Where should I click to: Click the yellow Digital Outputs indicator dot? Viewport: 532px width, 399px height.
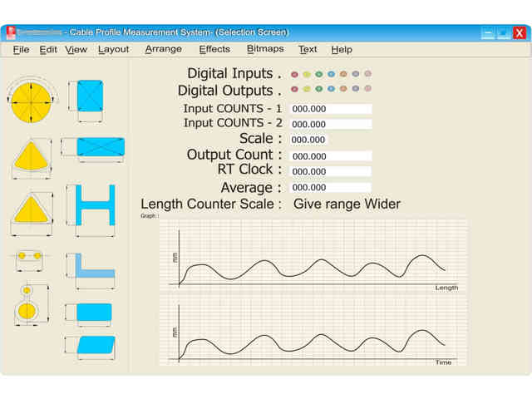(307, 89)
